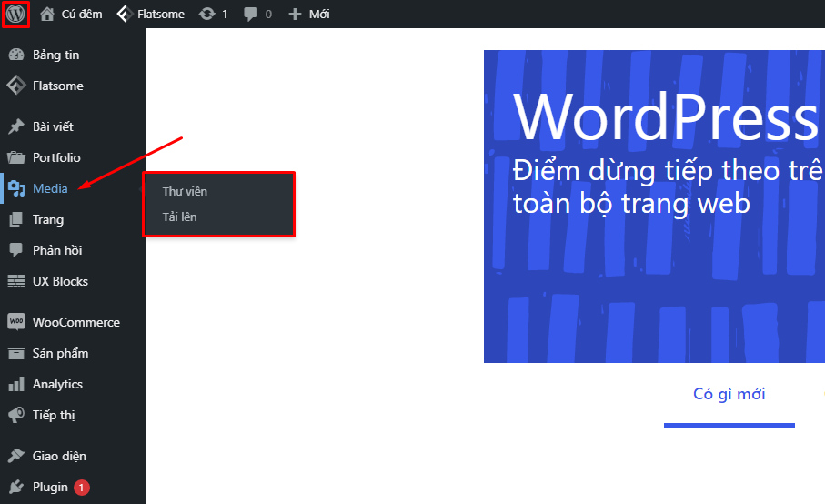Screen dimensions: 825x504
Task: Click the Giao diện paintbrush icon
Action: [16, 456]
